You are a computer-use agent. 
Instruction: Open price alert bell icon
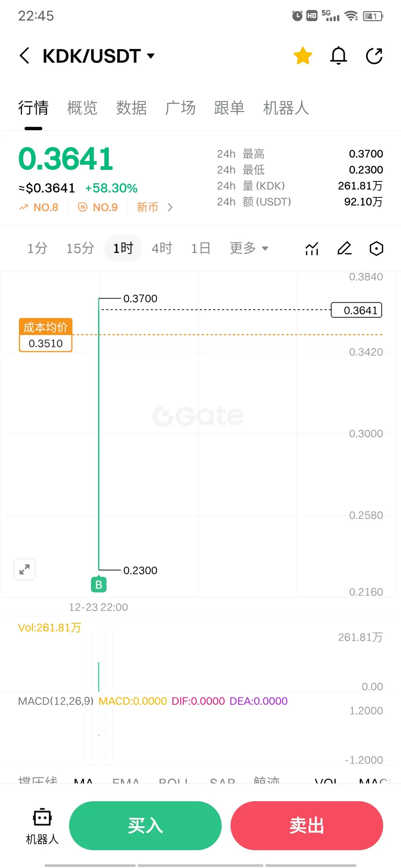click(339, 56)
